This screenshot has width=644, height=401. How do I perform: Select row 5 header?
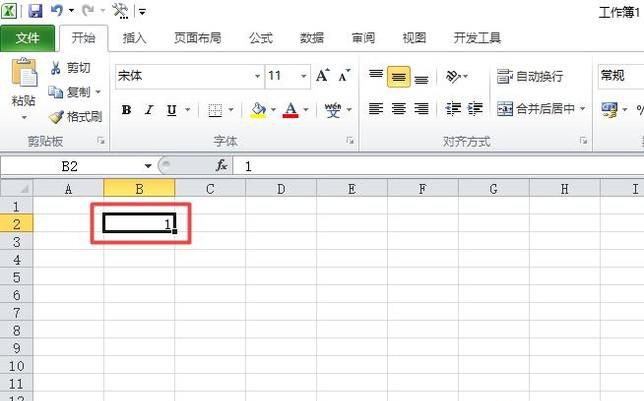(16, 277)
